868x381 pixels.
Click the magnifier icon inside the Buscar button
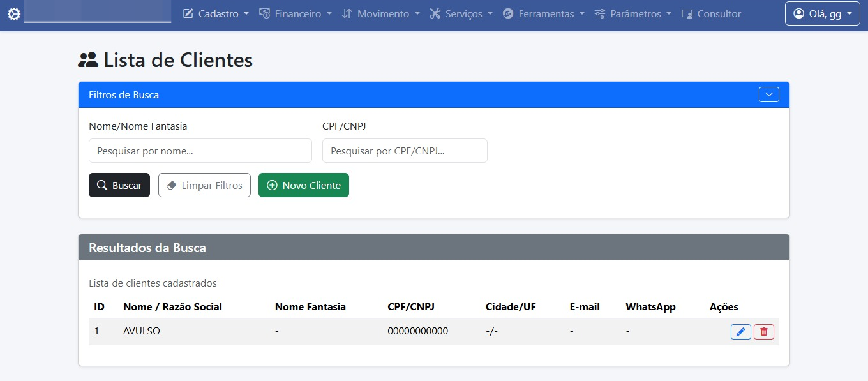101,184
